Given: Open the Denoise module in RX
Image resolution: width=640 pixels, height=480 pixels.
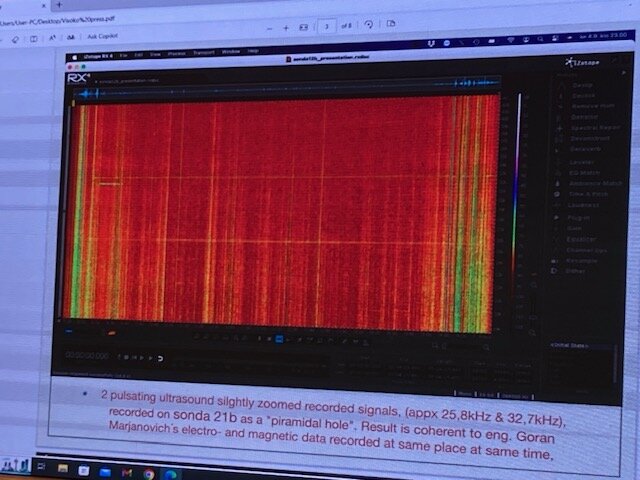Looking at the screenshot, I should pos(585,117).
